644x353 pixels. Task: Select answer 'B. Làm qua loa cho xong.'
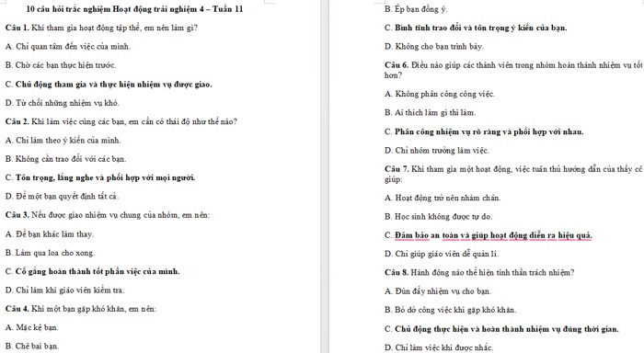click(x=50, y=253)
